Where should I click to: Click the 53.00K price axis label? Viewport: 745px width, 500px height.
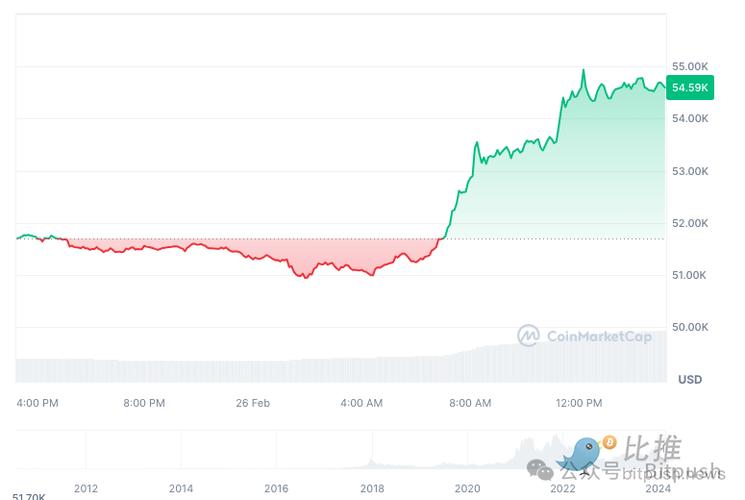690,171
